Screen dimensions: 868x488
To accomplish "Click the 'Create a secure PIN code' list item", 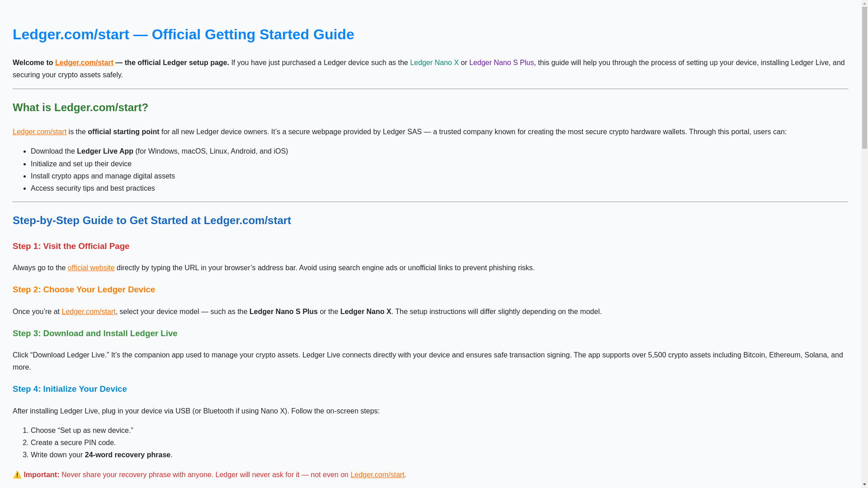I will click(73, 443).
